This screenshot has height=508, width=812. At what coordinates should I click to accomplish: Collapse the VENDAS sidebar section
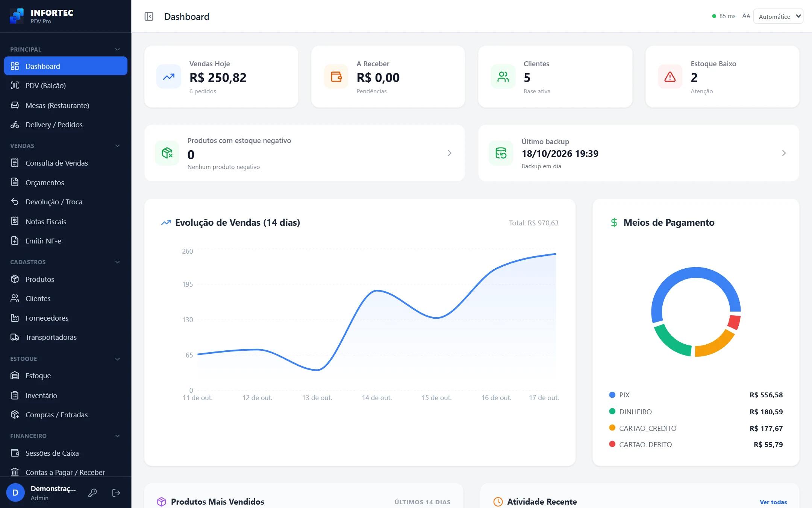point(117,146)
